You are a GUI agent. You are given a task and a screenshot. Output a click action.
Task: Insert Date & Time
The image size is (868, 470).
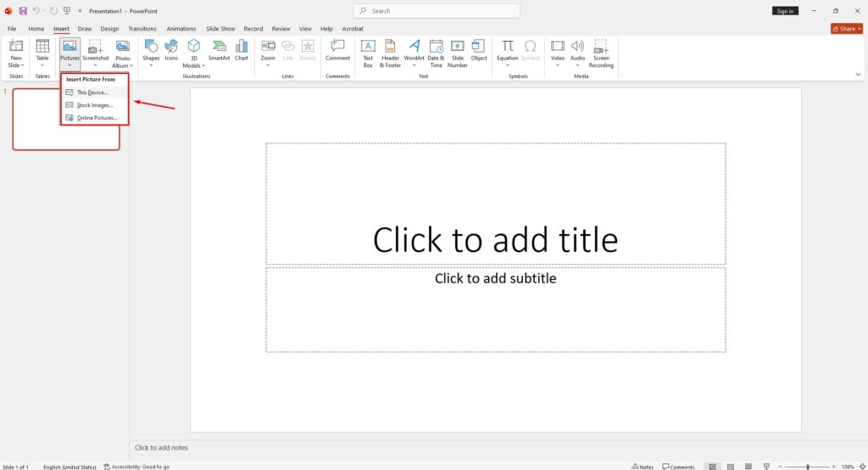click(x=437, y=53)
